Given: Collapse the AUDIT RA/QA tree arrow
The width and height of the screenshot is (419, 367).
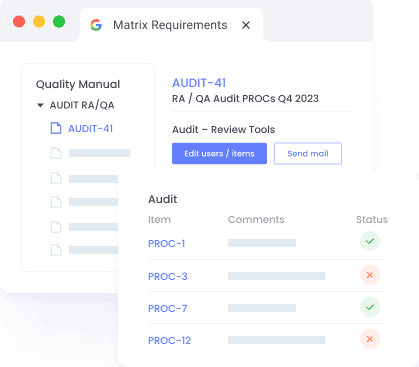Looking at the screenshot, I should 40,105.
